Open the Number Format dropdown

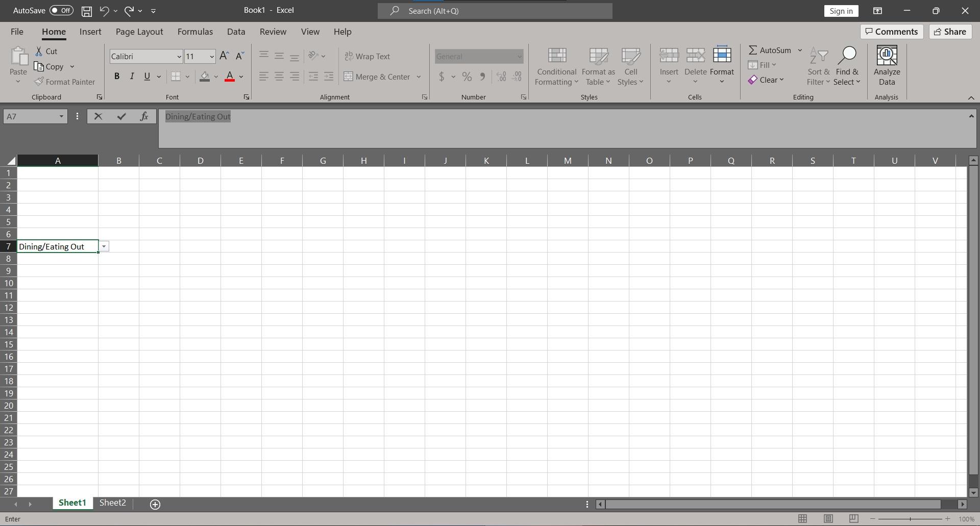click(520, 57)
